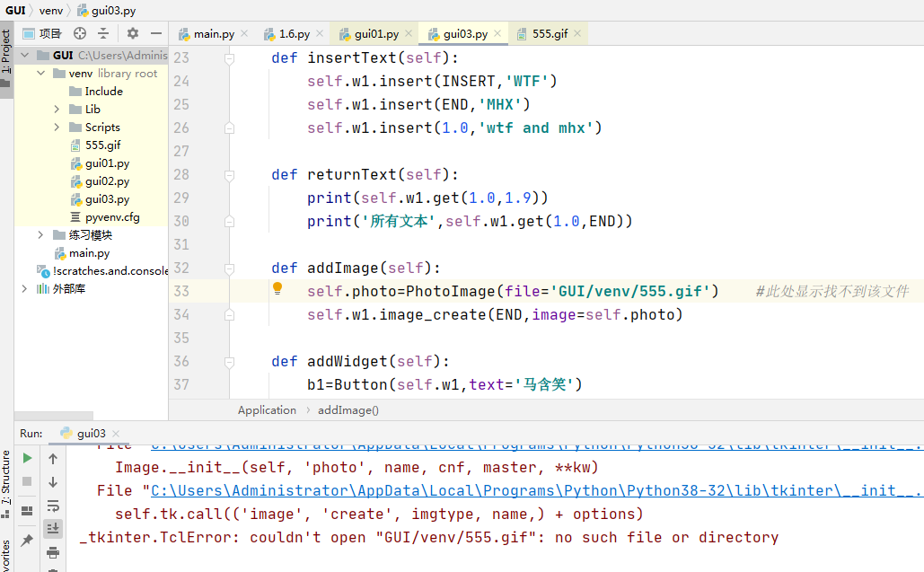Toggle the 7: Structure side panel

pos(6,484)
